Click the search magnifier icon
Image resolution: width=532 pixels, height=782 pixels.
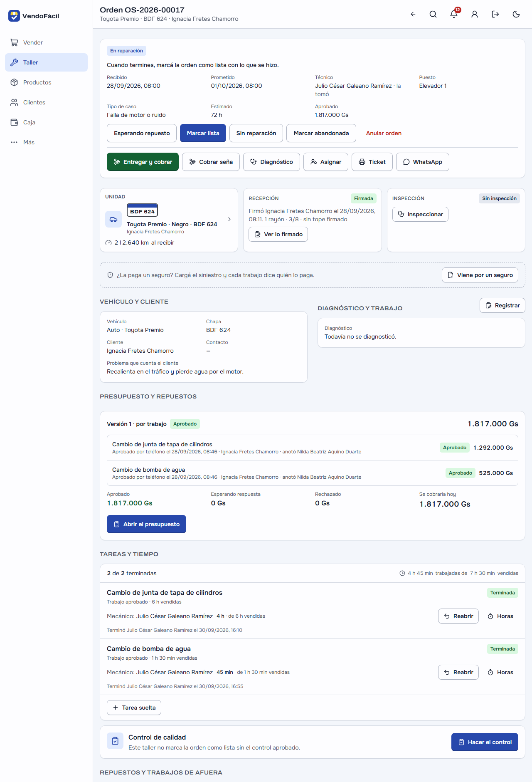pyautogui.click(x=433, y=14)
